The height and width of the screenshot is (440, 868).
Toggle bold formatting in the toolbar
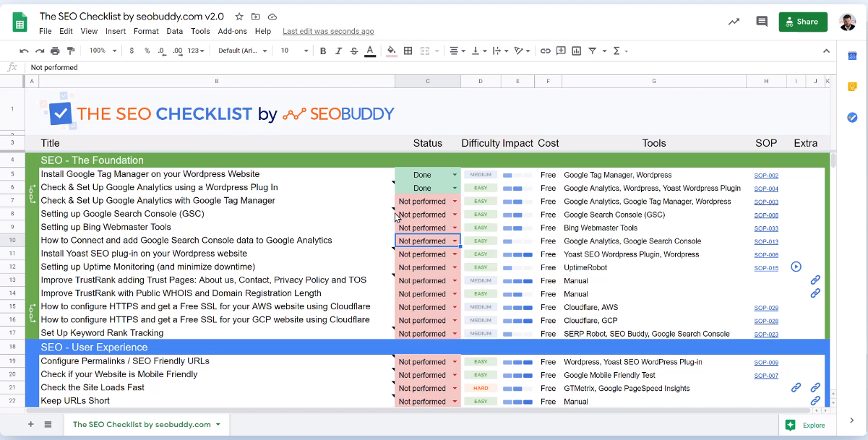coord(323,51)
